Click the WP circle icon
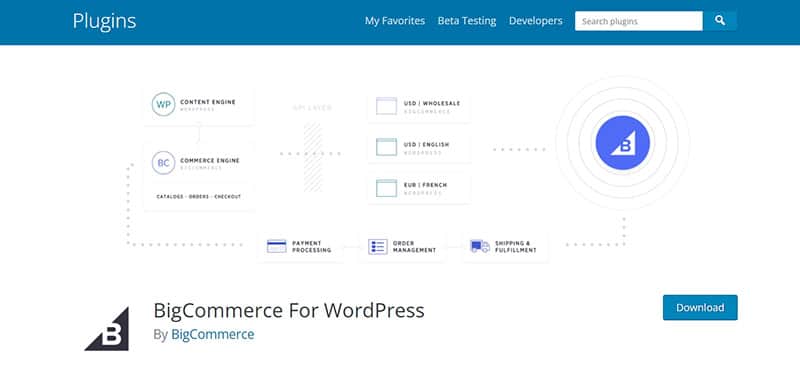The image size is (800, 387). pos(163,105)
